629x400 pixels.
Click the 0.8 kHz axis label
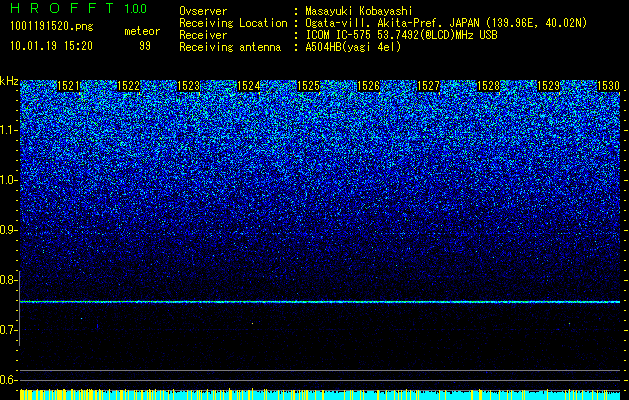pos(9,280)
